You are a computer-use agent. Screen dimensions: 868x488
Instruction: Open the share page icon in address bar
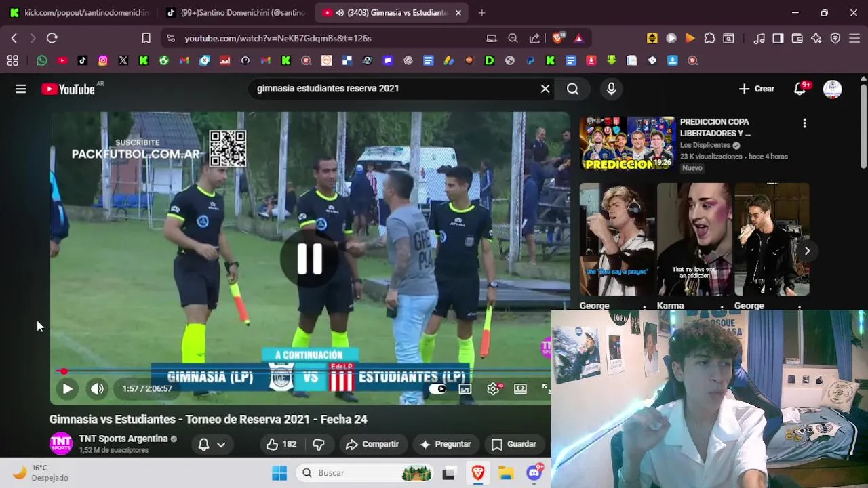pos(534,38)
